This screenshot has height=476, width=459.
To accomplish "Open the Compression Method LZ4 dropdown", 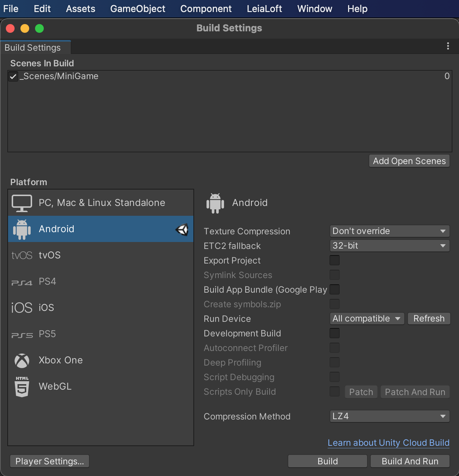I will coord(390,416).
